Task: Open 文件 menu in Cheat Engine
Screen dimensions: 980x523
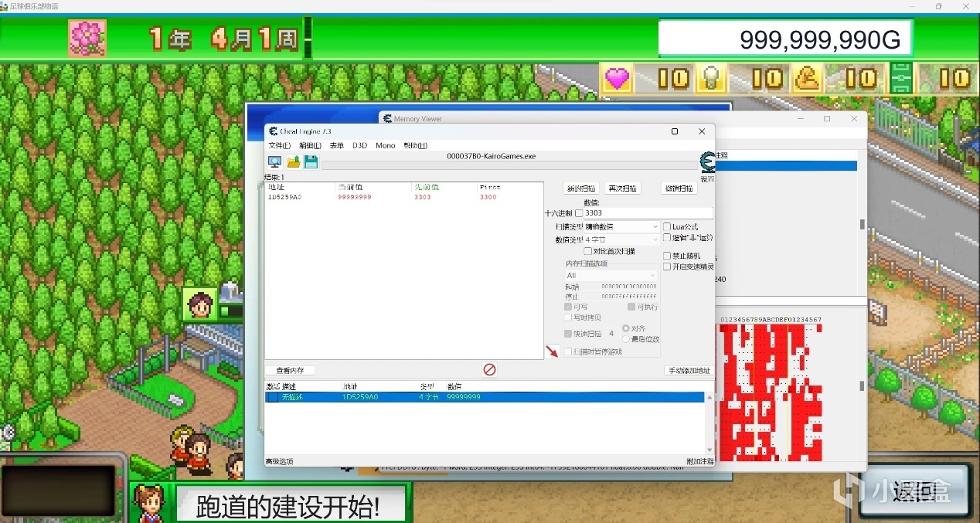Action: coord(279,145)
